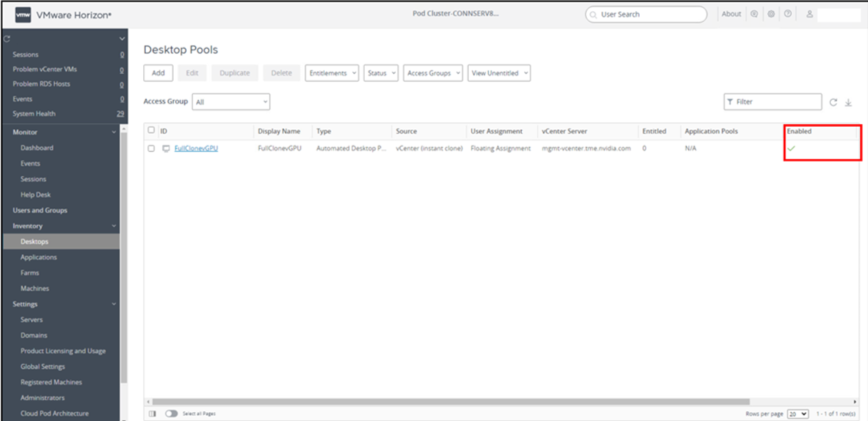Screen dimensions: 868x421
Task: Click the Add button to create a pool
Action: [158, 73]
